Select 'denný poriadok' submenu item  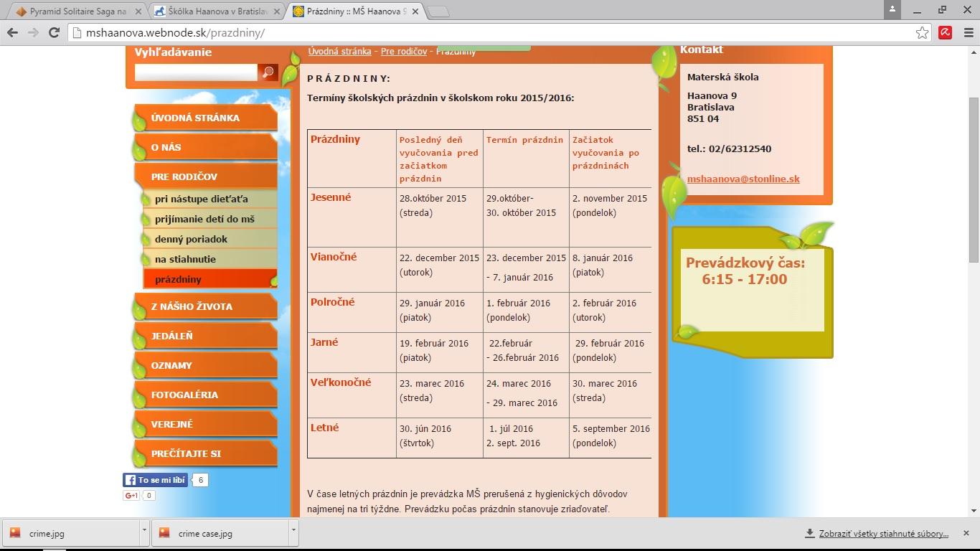click(191, 239)
